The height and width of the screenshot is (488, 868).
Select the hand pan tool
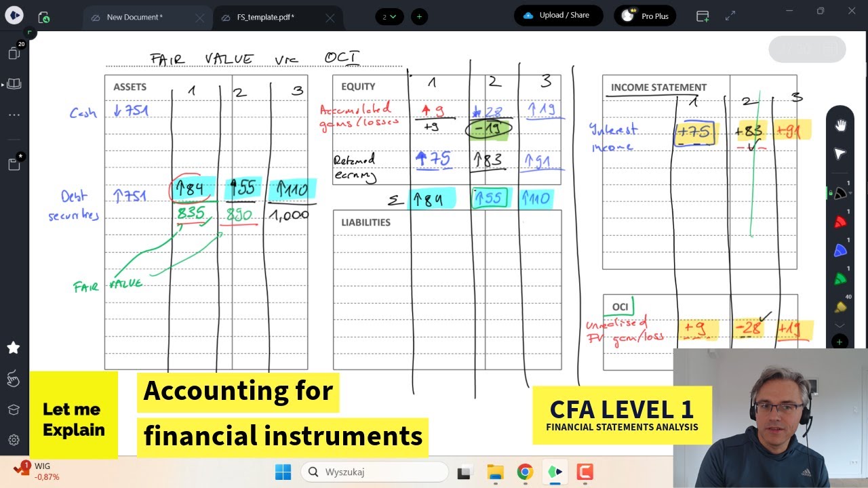(840, 125)
